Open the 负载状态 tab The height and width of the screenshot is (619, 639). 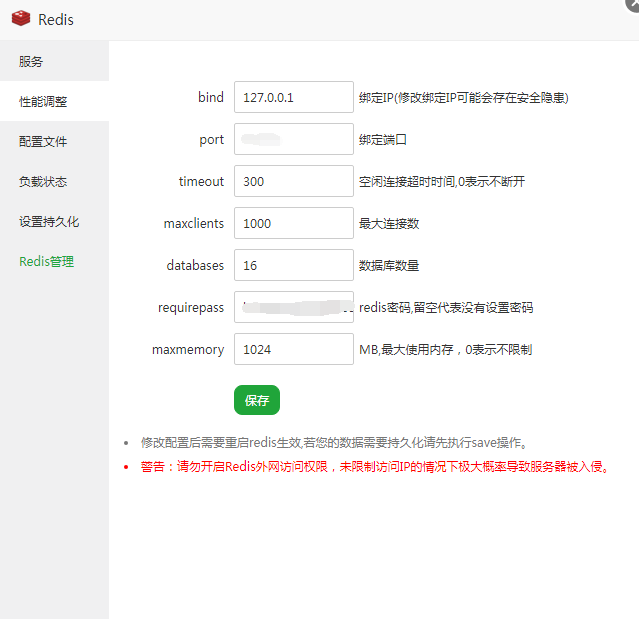[43, 181]
